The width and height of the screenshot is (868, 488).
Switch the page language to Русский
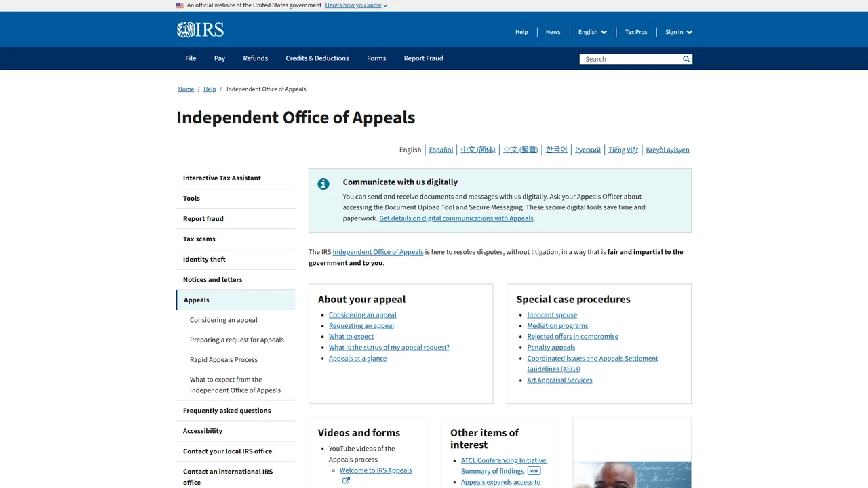[588, 150]
